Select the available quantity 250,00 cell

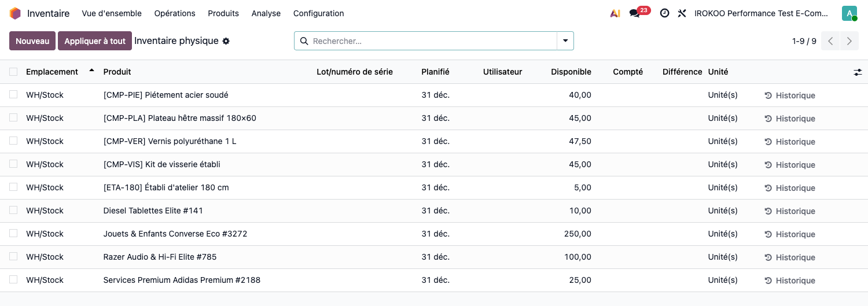tap(578, 234)
